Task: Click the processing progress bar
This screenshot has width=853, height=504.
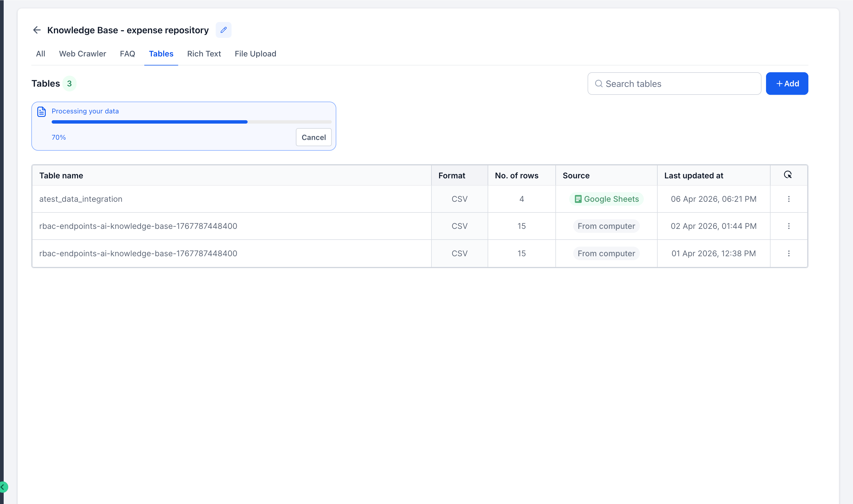Action: (x=191, y=122)
